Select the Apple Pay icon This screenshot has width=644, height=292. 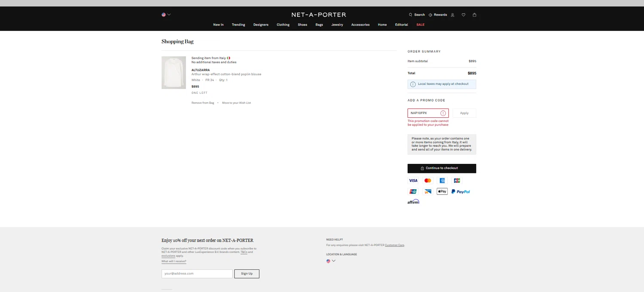[x=442, y=191]
